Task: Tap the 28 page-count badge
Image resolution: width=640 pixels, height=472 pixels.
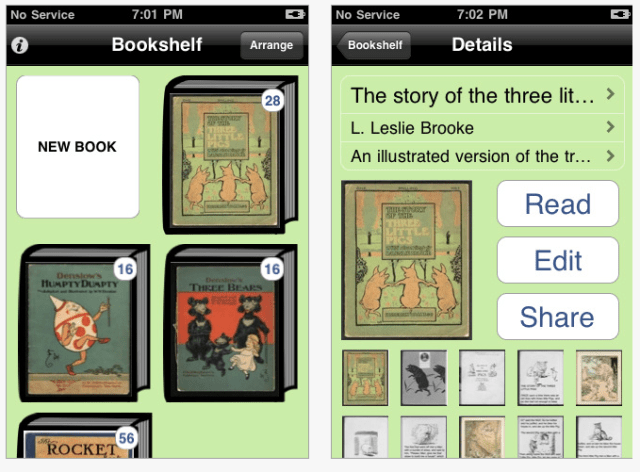Action: coord(273,100)
